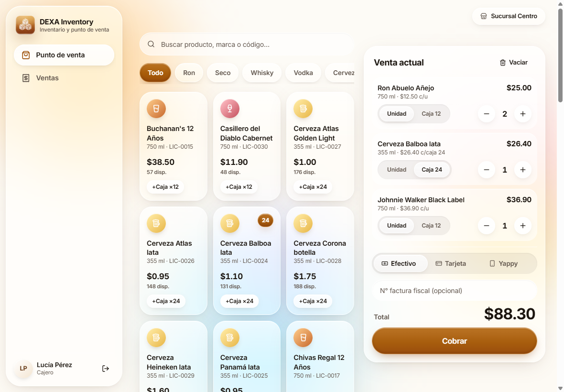
Task: Open Punto de venta section
Action: coord(64,55)
